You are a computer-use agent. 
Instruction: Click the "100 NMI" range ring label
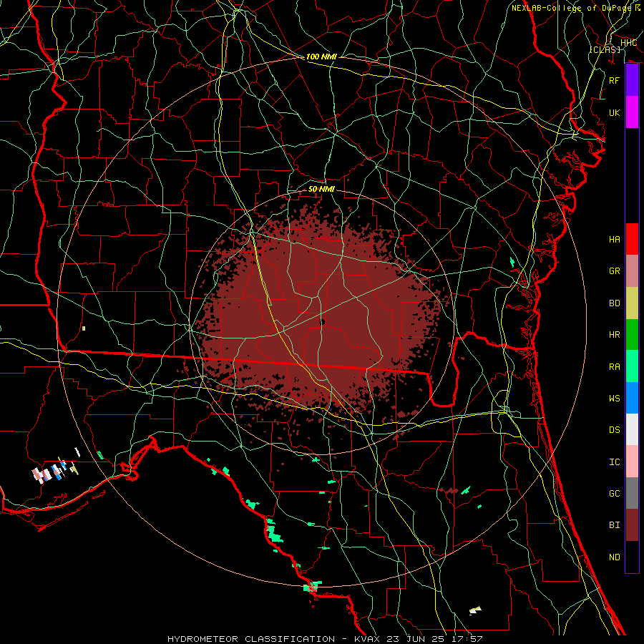(x=321, y=57)
